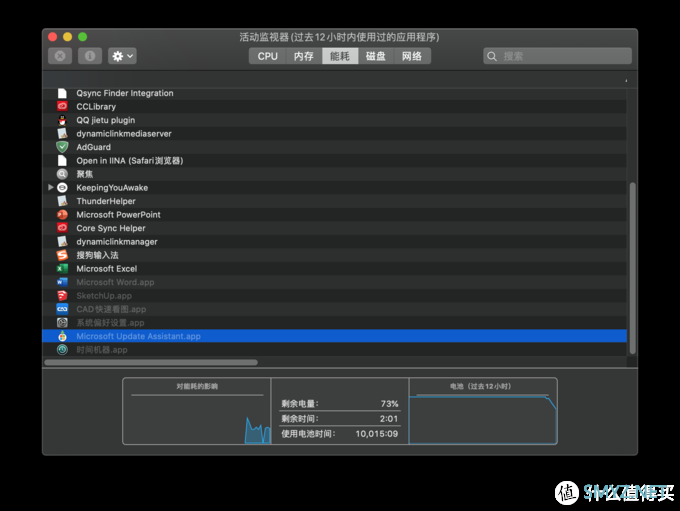Select the 搜狗输入法 process name
The height and width of the screenshot is (511, 680).
tap(98, 255)
